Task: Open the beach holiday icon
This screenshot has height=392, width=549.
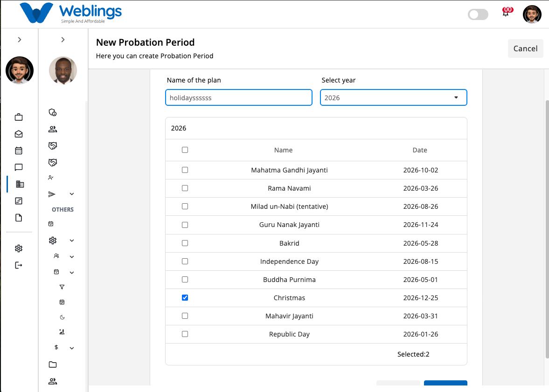Action: pyautogui.click(x=62, y=332)
